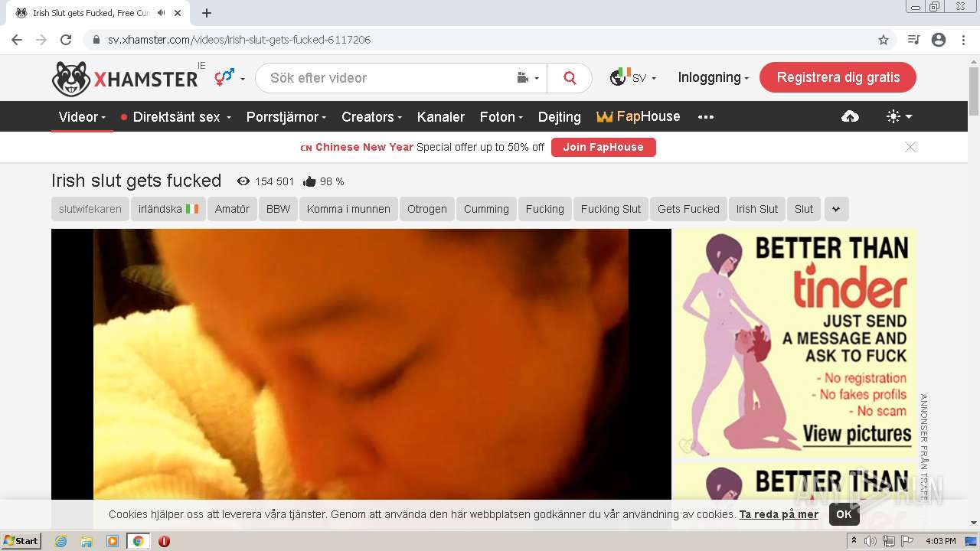The height and width of the screenshot is (551, 980).
Task: Click the eye views counter icon
Action: (x=243, y=181)
